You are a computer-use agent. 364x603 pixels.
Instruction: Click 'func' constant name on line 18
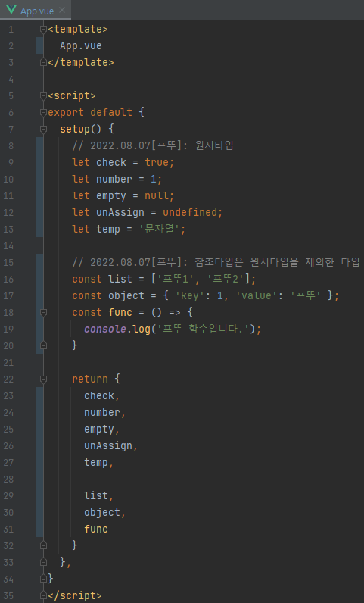click(120, 312)
